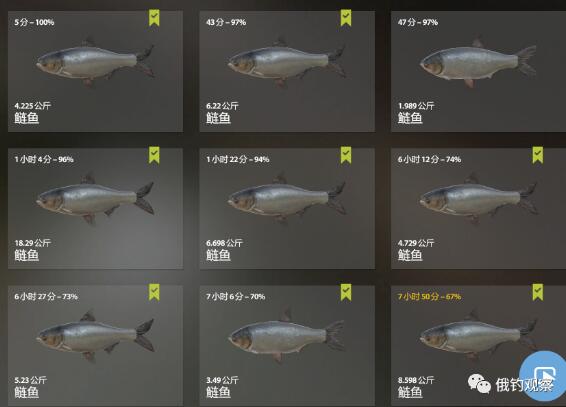Image resolution: width=566 pixels, height=407 pixels.
Task: Open the fish card timed 43分 – 97%
Action: (287, 71)
